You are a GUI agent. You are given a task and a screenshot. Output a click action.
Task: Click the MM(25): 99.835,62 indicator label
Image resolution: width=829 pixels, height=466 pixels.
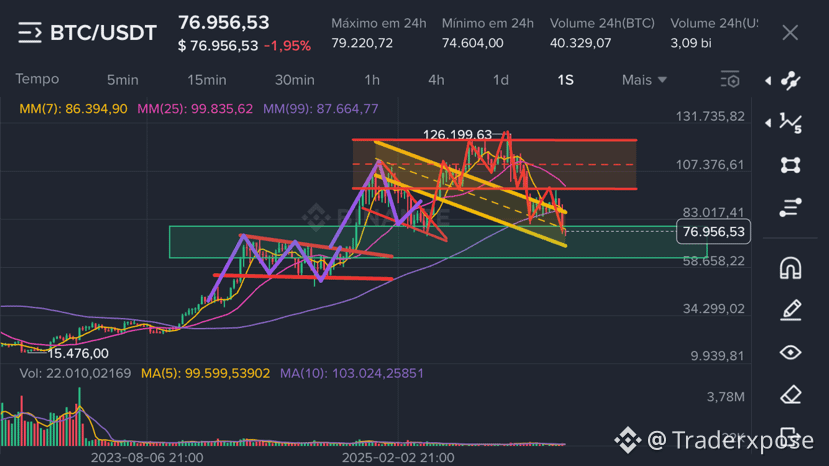point(195,109)
